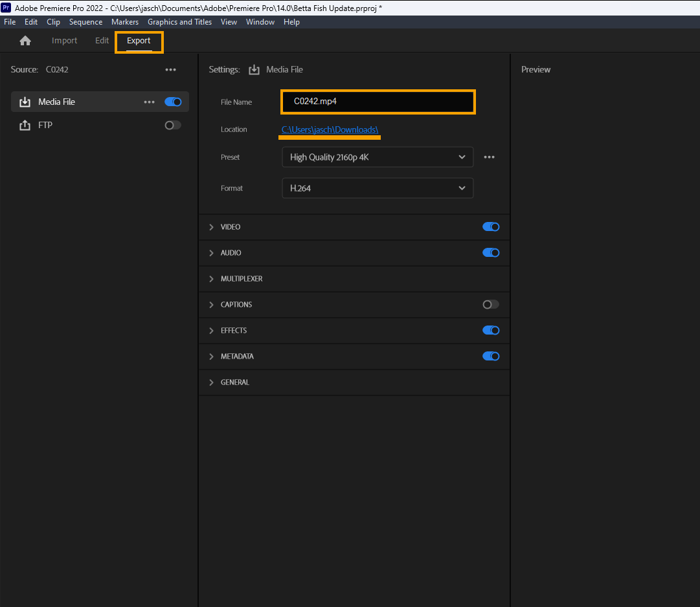The width and height of the screenshot is (700, 607).
Task: Click the FTP upload icon
Action: pyautogui.click(x=25, y=126)
